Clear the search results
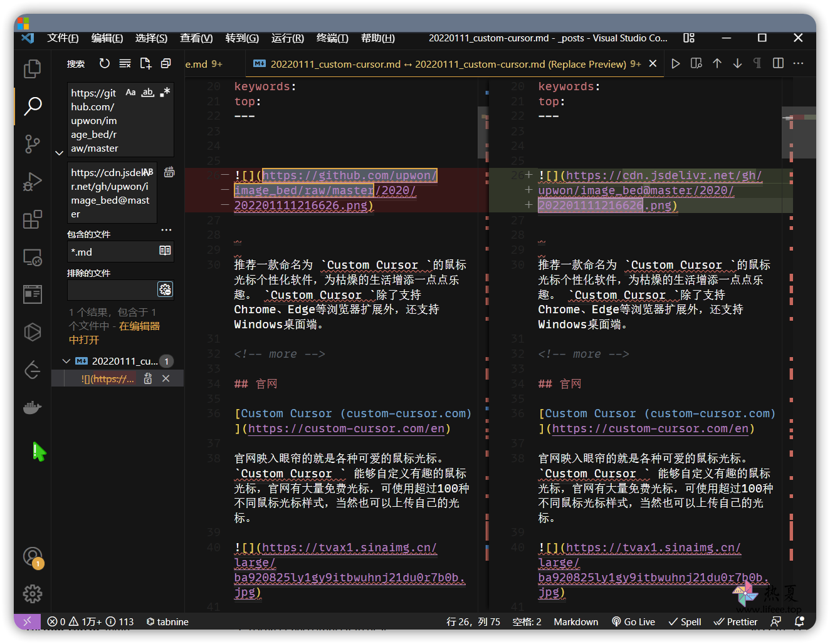Image resolution: width=830 pixels, height=644 pixels. tap(125, 63)
